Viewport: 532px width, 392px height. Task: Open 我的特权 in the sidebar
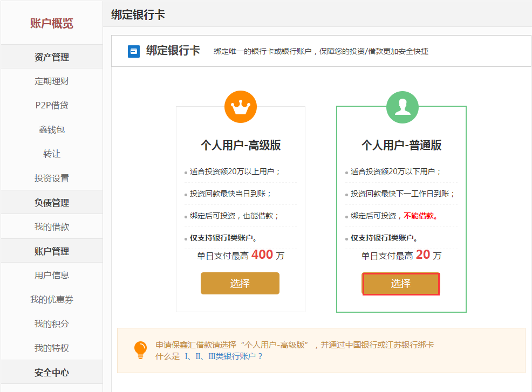(52, 348)
